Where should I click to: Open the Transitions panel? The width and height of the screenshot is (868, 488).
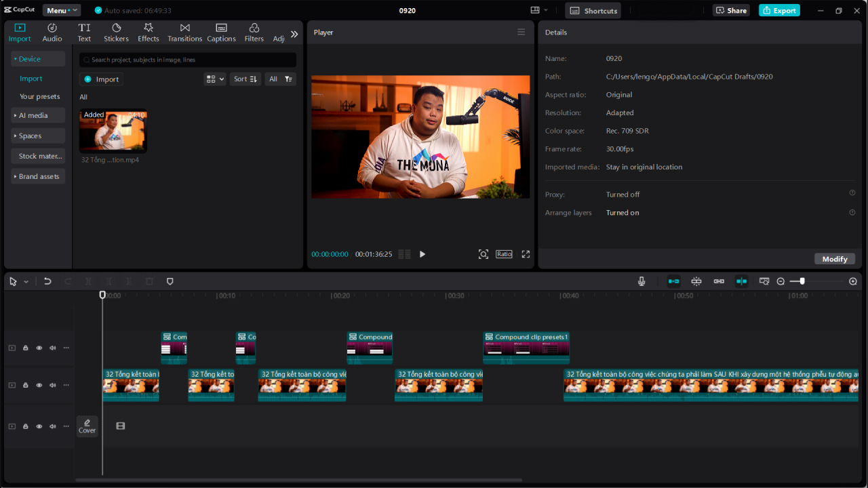[x=184, y=32]
